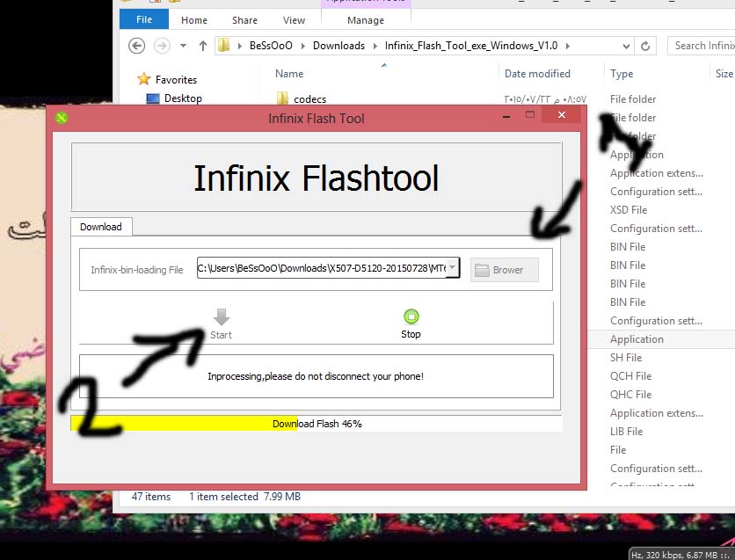Click the Inprocessing status message
This screenshot has width=735, height=560.
(316, 376)
